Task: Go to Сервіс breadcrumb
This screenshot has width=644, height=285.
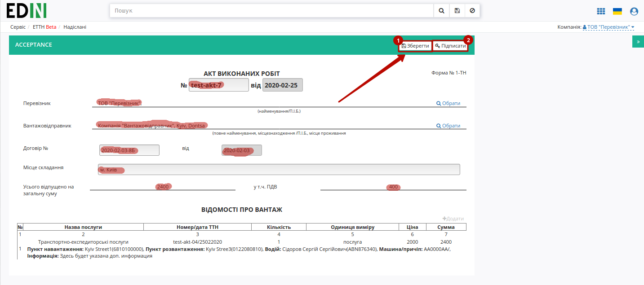Action: coord(18,27)
